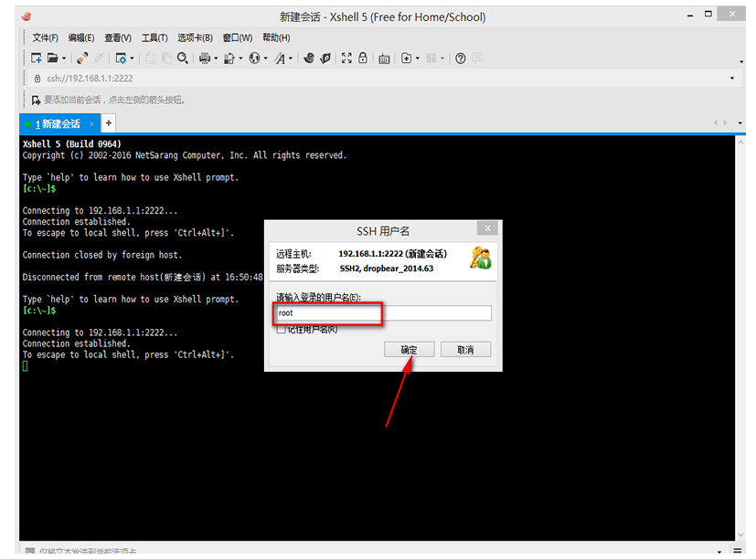Click the virtual keyboard toolbar icon
The height and width of the screenshot is (559, 756).
(385, 58)
